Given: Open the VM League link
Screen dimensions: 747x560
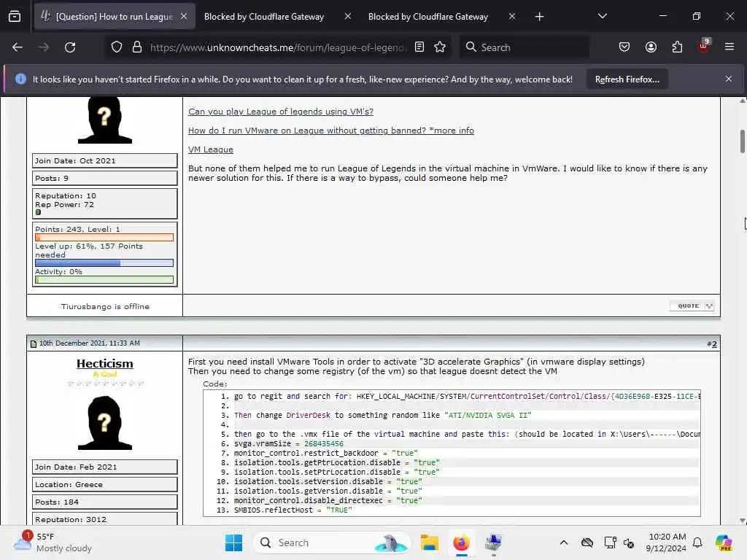Looking at the screenshot, I should [x=211, y=149].
